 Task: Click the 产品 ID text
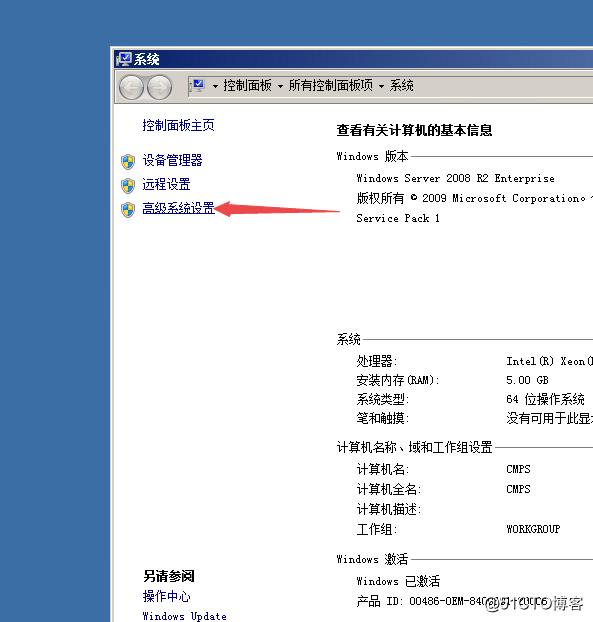tap(452, 601)
